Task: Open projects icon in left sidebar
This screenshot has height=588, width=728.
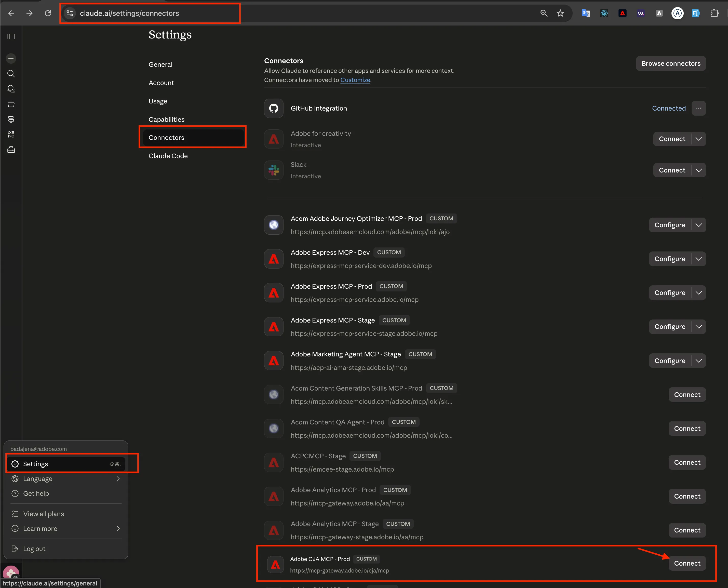Action: coord(11,104)
